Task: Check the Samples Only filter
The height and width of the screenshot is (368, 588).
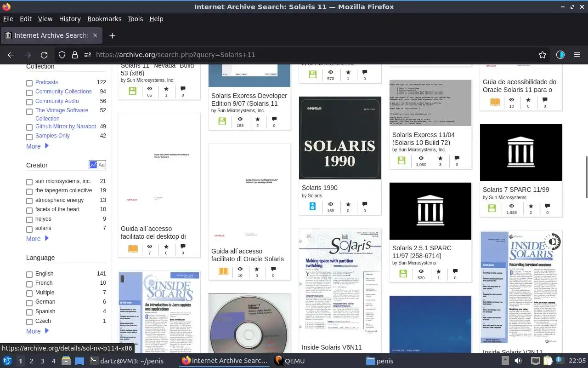Action: point(29,137)
